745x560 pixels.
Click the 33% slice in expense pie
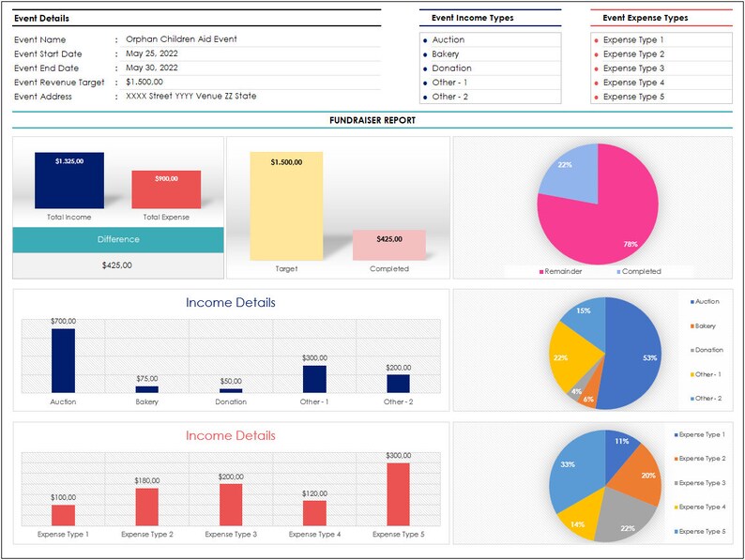click(575, 470)
